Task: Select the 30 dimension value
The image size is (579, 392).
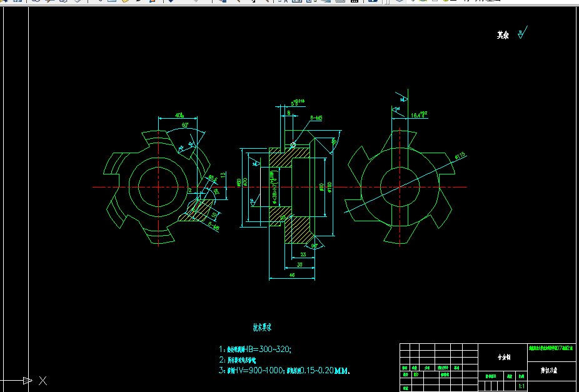Action: point(300,264)
